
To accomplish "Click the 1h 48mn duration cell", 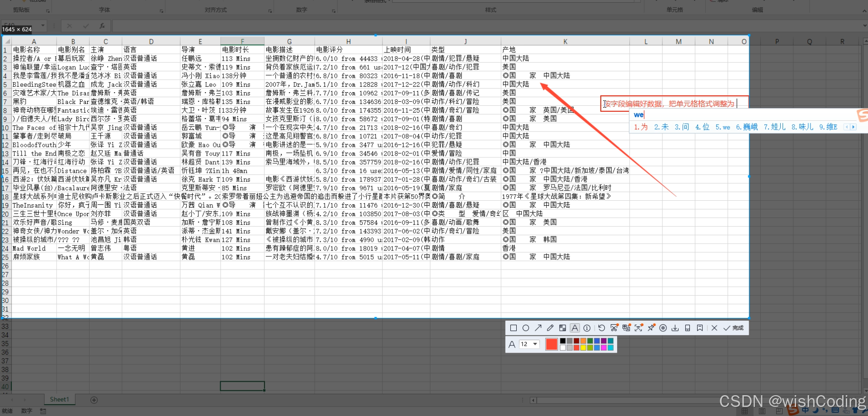I will 242,170.
